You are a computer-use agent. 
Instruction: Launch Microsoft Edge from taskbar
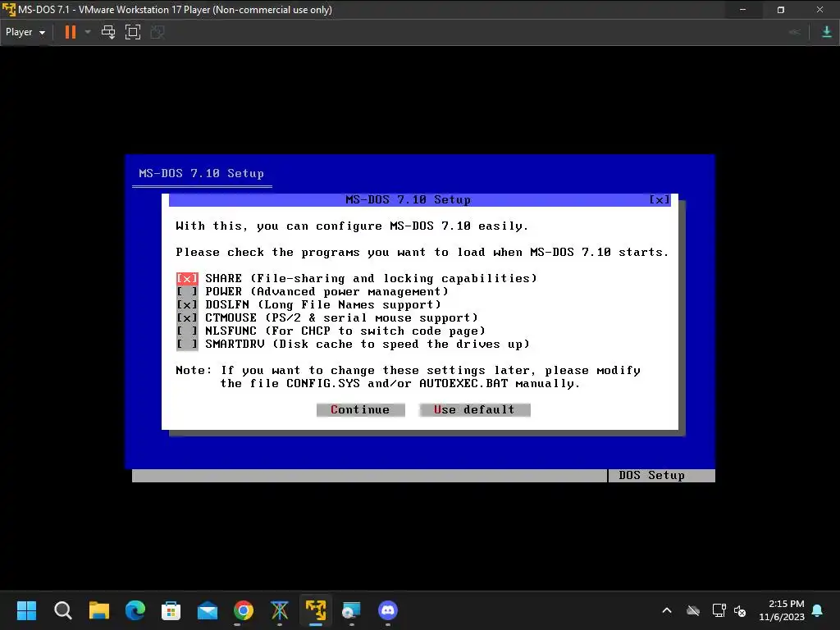coord(135,610)
